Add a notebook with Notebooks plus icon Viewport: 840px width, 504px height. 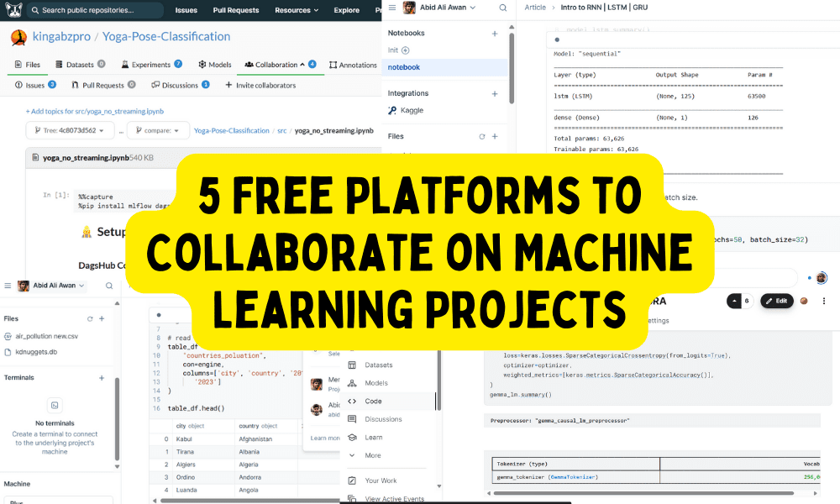[x=495, y=33]
